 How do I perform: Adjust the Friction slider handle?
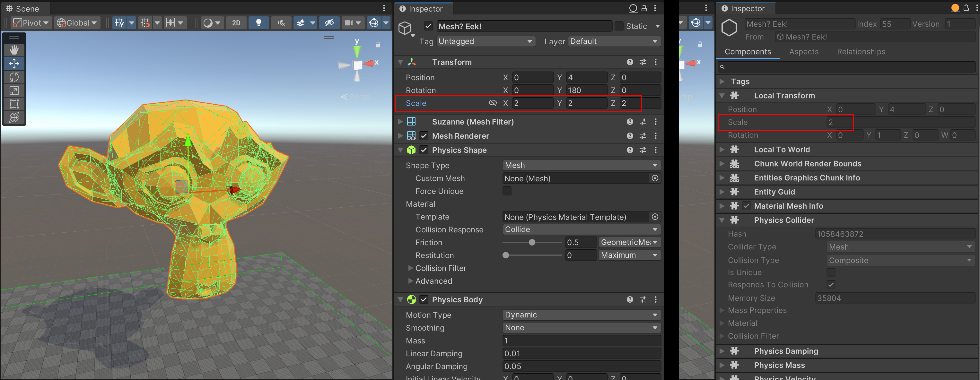(532, 242)
